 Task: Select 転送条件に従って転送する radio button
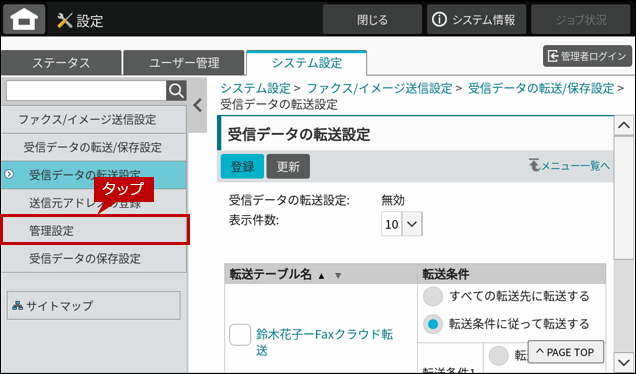(x=433, y=324)
